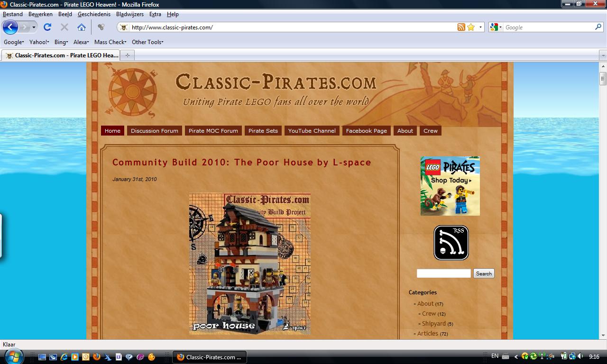
Task: Expand the Bing bookmarks toolbar folder
Action: [x=61, y=42]
